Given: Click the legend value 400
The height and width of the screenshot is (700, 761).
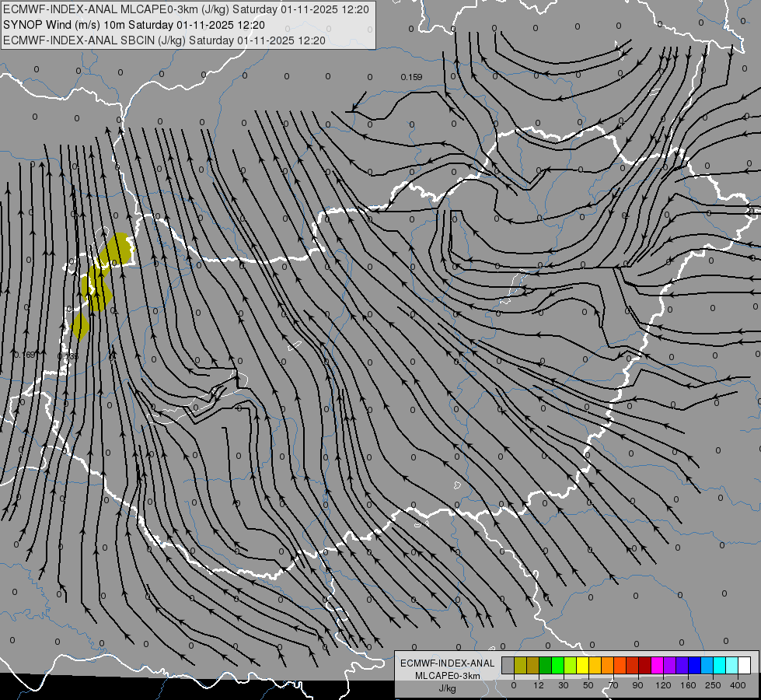Looking at the screenshot, I should [x=738, y=685].
